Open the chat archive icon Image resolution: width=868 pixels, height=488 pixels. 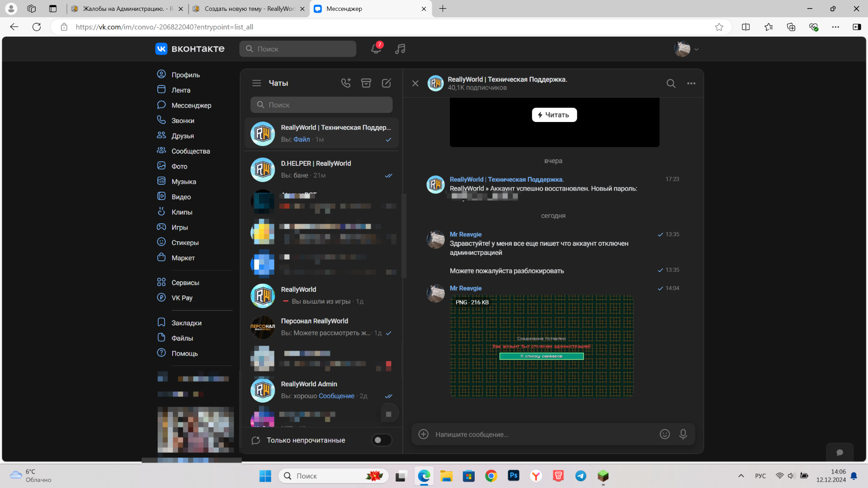click(x=366, y=83)
